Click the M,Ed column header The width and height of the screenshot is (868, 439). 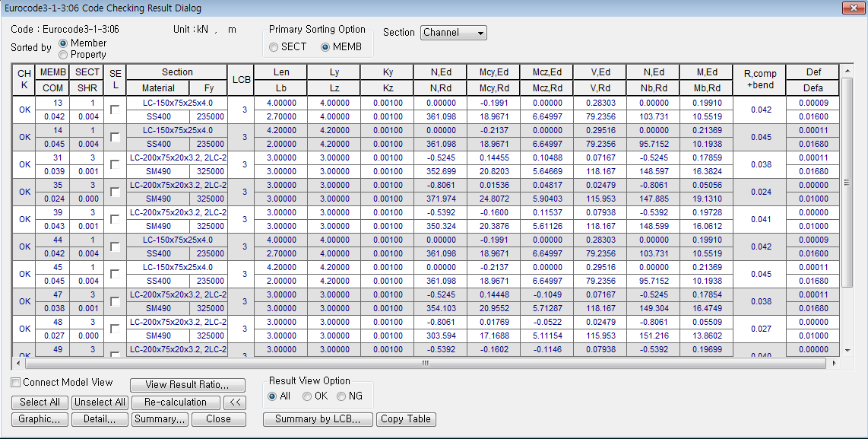707,72
